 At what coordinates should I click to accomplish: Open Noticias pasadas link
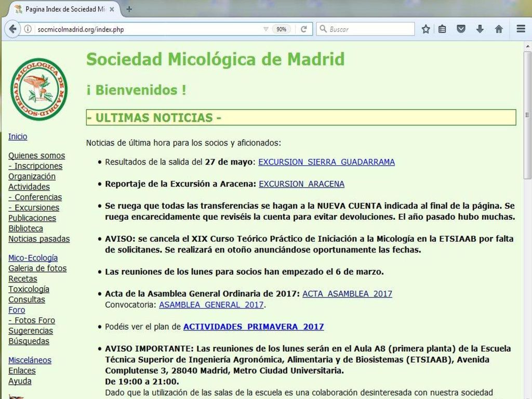[39, 239]
